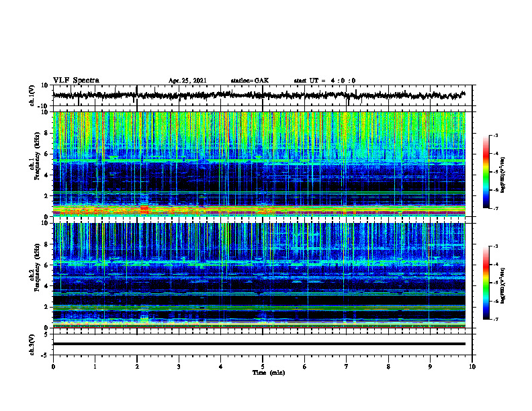Image resolution: width=532 pixels, height=411 pixels.
Task: Click the 'ch.3(V)' axis label
Action: tap(32, 345)
